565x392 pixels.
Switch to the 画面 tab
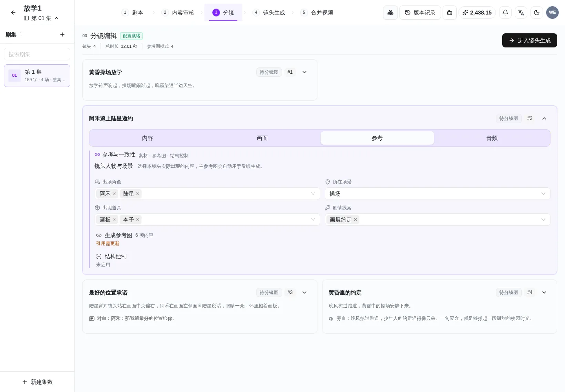(262, 138)
